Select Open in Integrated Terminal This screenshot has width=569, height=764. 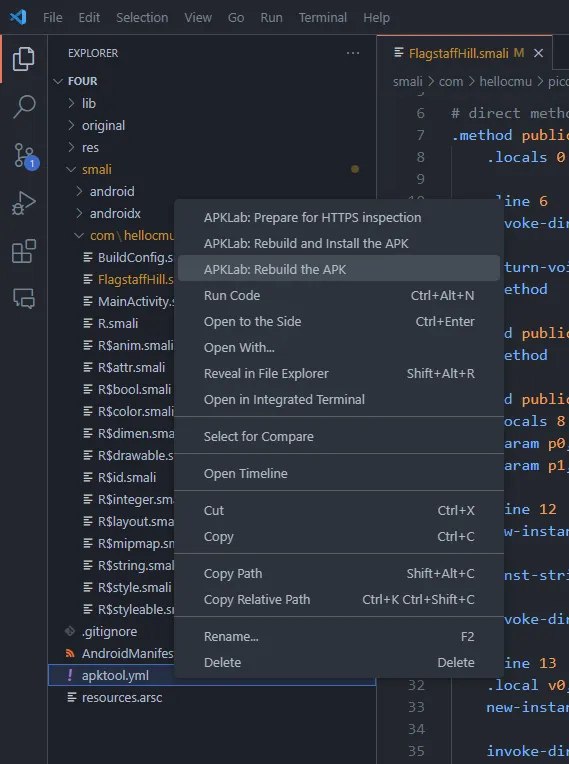(339, 400)
